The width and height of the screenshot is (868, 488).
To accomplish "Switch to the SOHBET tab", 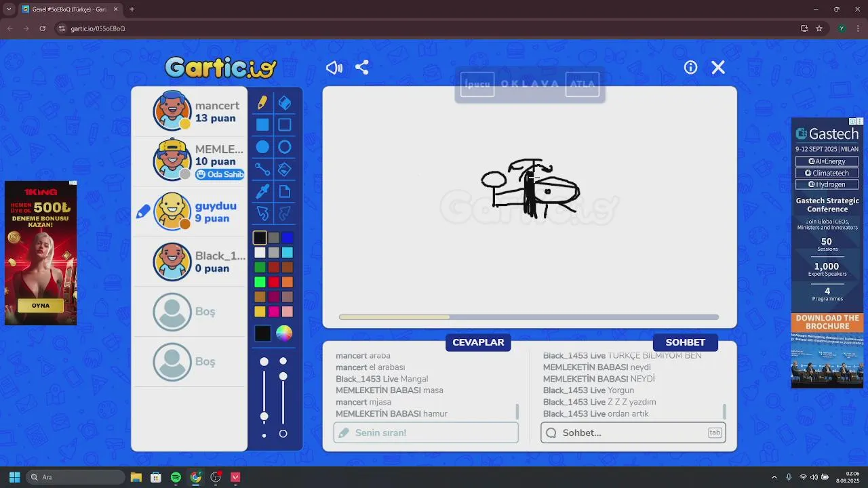I will [685, 342].
